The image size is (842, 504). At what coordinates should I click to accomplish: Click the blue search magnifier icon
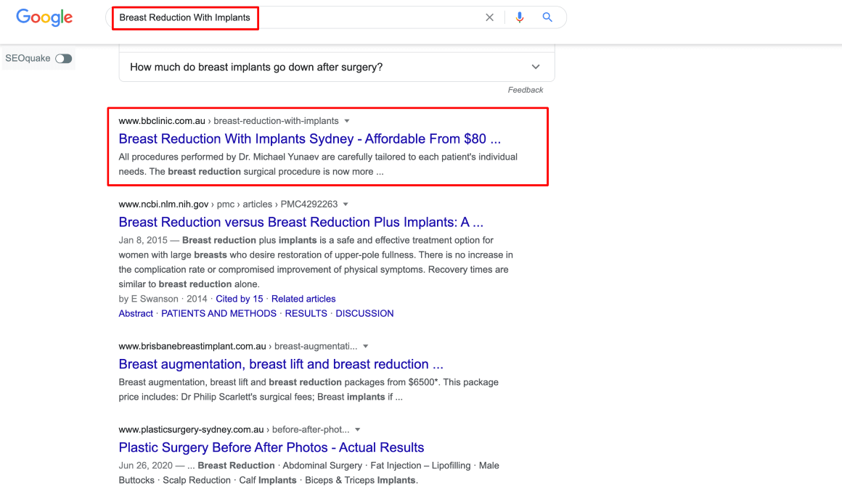548,17
